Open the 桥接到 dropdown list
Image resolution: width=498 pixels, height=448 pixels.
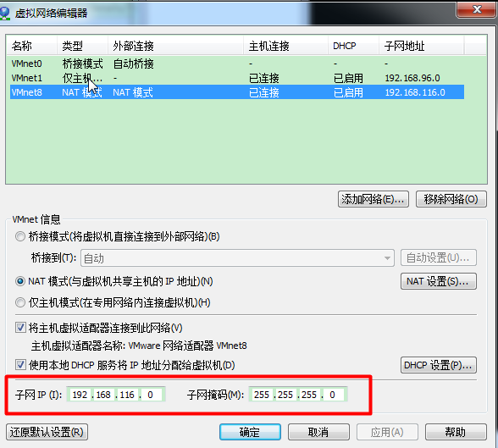[x=237, y=257]
